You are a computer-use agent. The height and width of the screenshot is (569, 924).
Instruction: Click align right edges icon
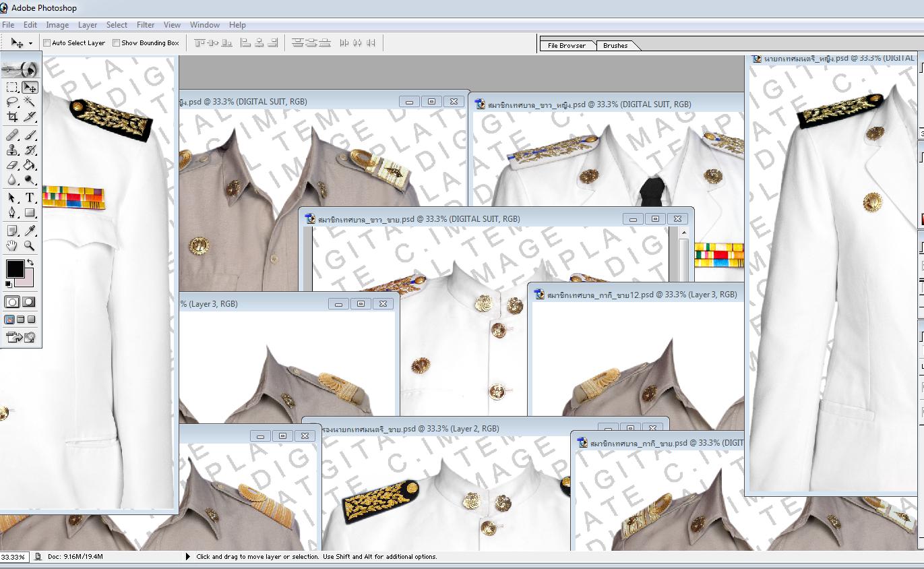coord(272,42)
